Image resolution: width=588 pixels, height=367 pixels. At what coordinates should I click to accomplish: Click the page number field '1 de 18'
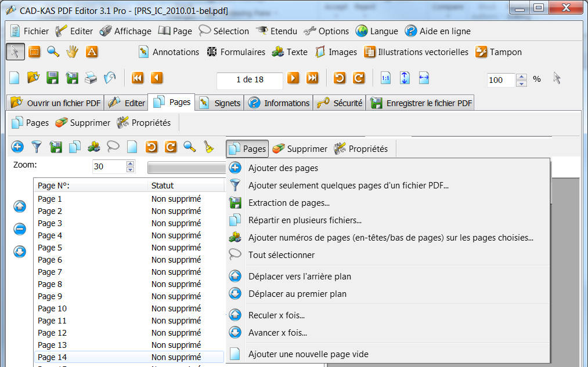[x=250, y=80]
